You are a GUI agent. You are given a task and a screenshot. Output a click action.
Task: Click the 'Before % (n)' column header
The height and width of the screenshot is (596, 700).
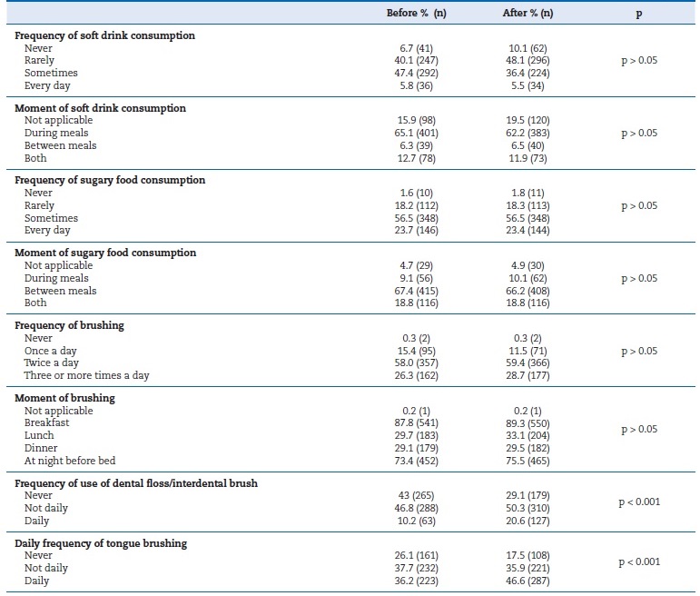point(412,13)
